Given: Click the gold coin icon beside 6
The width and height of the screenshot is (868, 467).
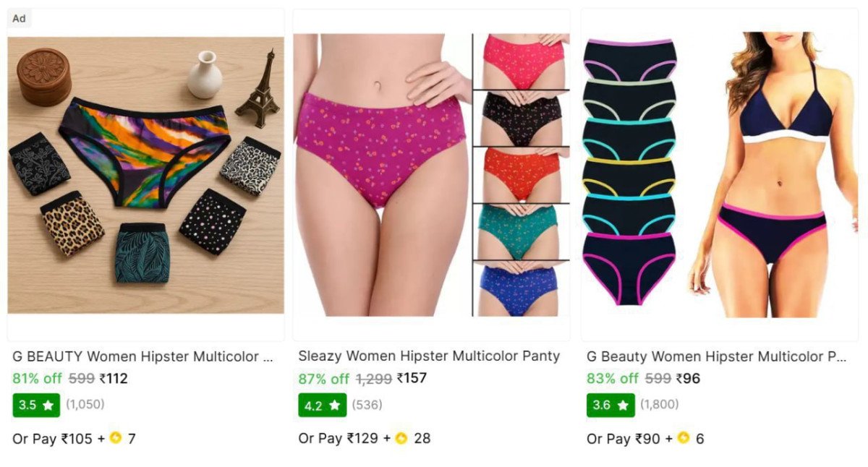Looking at the screenshot, I should tap(684, 438).
